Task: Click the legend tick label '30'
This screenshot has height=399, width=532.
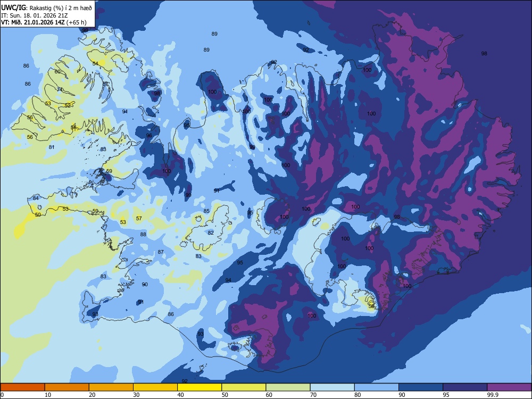Action: click(x=136, y=395)
